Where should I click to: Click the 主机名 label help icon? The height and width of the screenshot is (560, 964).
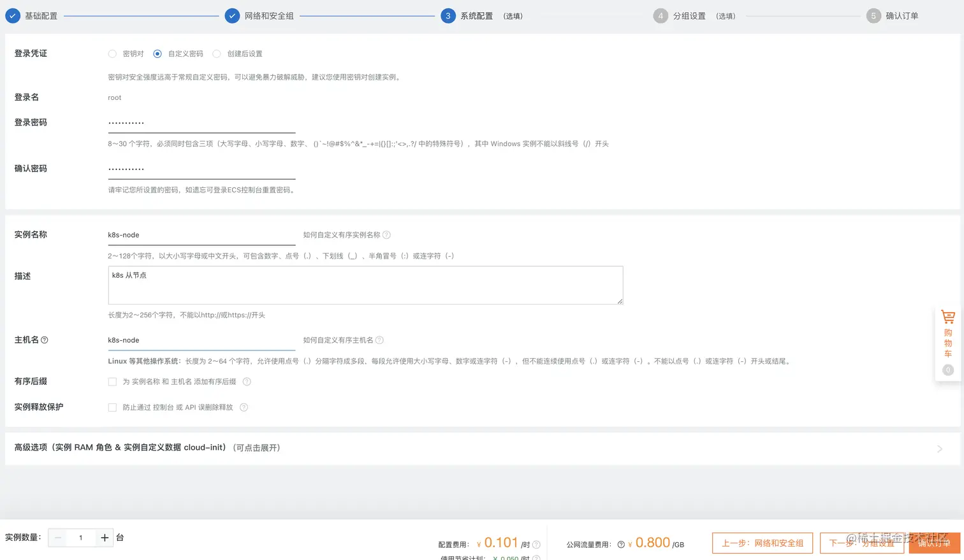45,340
